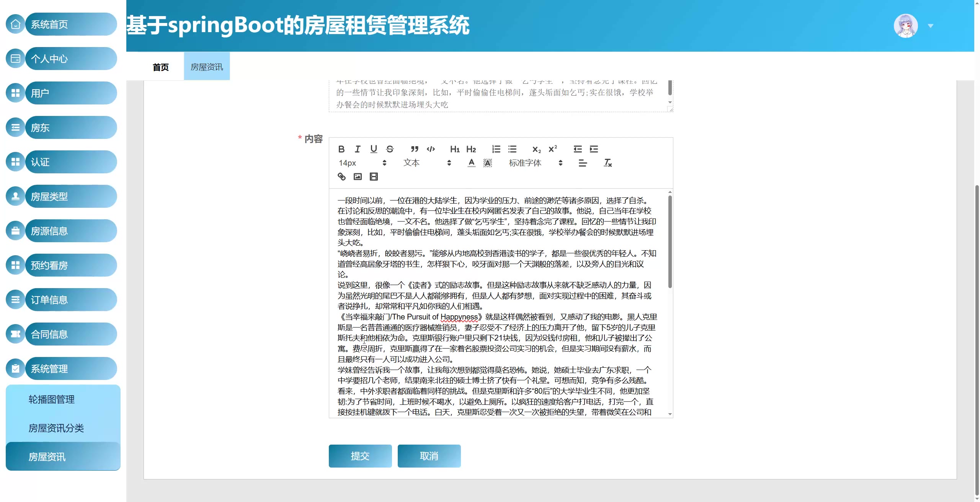Open the text color picker
Viewport: 980px width, 502px height.
(471, 163)
